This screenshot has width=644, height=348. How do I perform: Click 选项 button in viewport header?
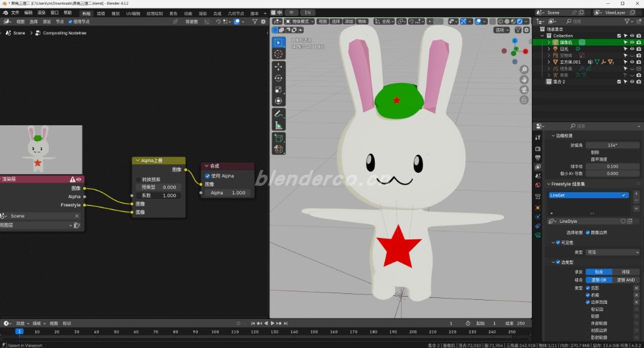(x=502, y=30)
